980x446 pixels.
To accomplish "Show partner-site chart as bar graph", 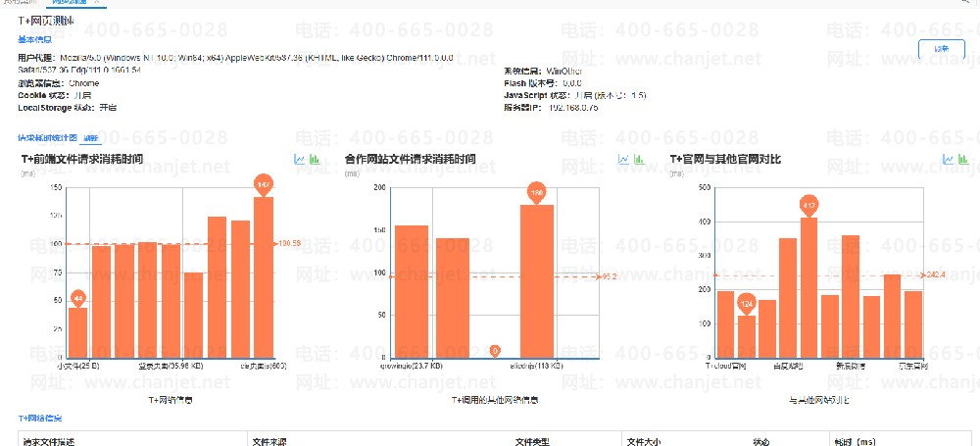I will [639, 160].
